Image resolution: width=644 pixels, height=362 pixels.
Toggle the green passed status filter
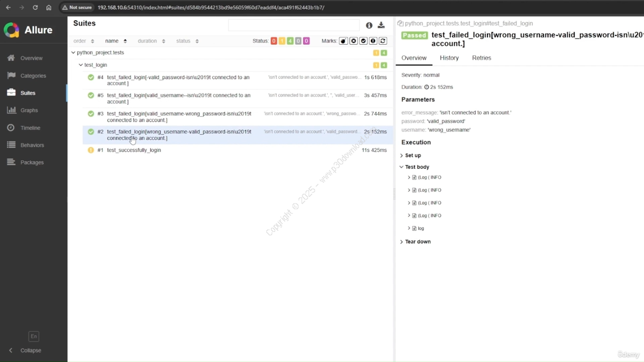(290, 41)
